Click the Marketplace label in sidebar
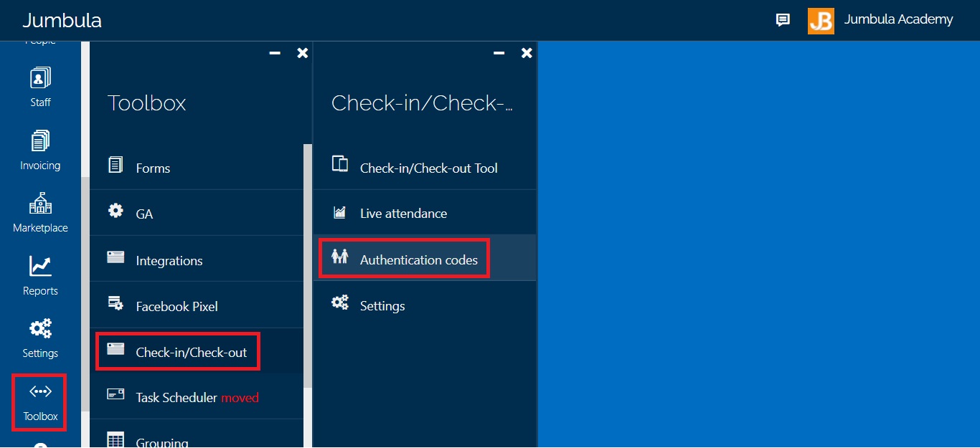The width and height of the screenshot is (980, 448). [40, 228]
